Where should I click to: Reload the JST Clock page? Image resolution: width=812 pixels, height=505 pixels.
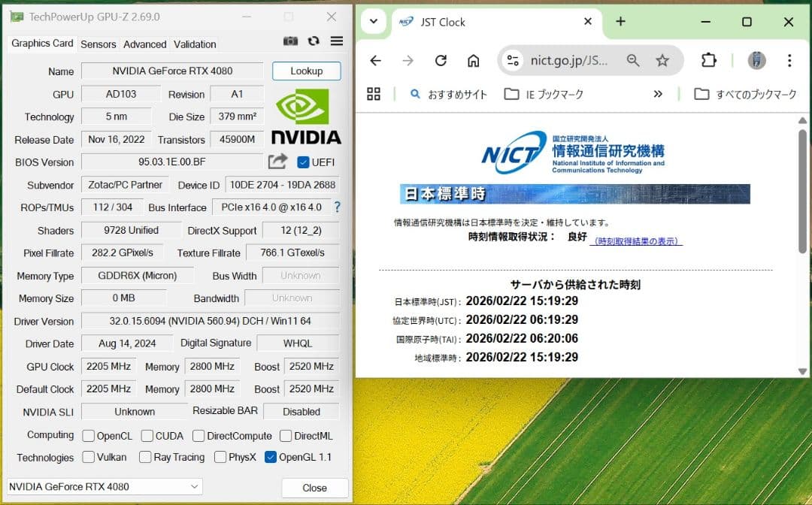point(441,61)
